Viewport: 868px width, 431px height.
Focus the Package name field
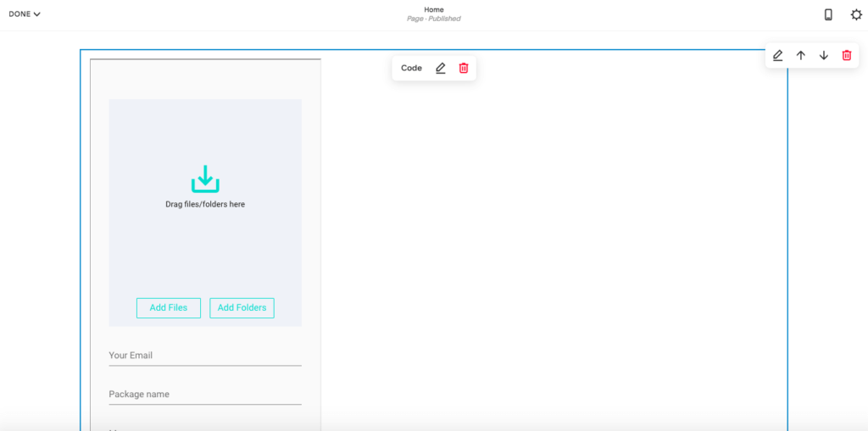point(205,395)
